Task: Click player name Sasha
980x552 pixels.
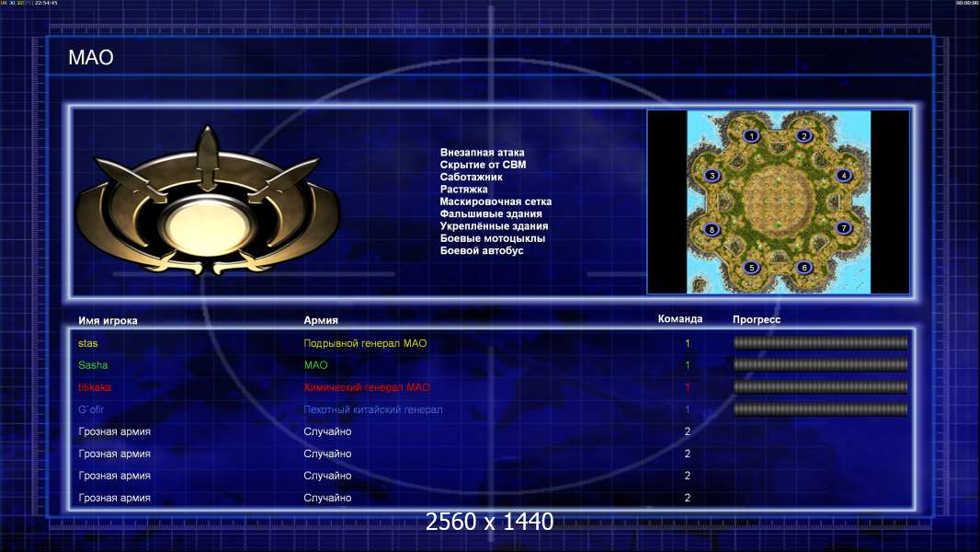Action: pos(93,365)
